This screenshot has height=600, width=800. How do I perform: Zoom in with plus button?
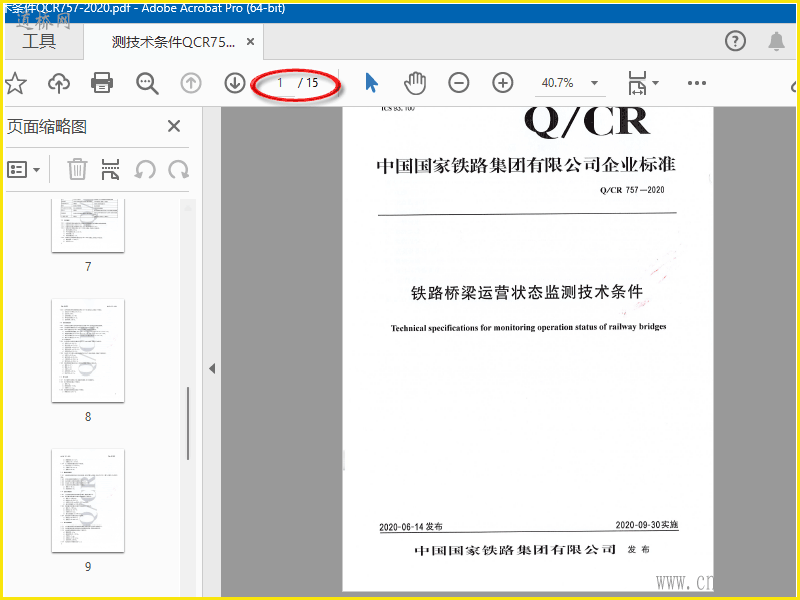click(x=503, y=83)
